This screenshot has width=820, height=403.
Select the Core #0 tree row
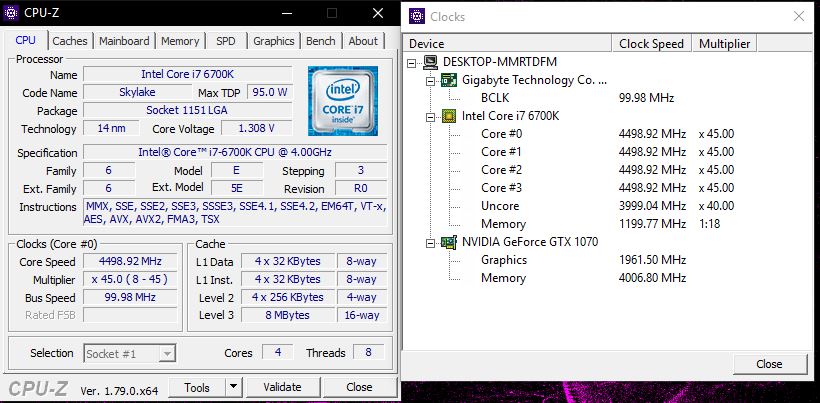tap(502, 134)
